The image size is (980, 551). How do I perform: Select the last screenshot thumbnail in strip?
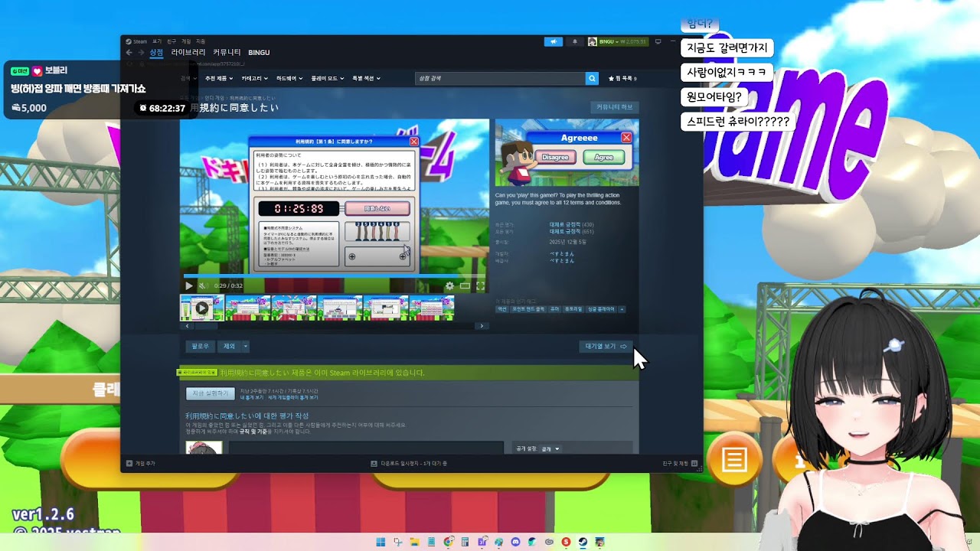tap(432, 308)
